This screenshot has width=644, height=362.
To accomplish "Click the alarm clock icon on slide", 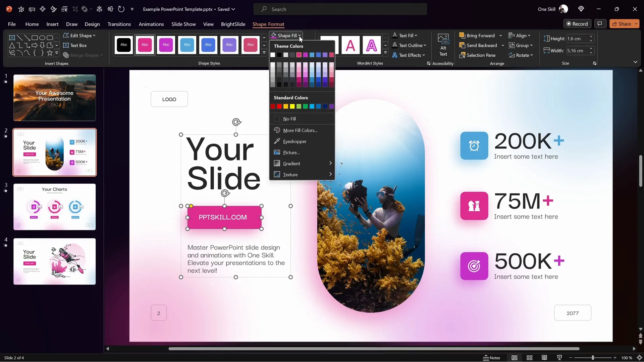I will pos(474,146).
